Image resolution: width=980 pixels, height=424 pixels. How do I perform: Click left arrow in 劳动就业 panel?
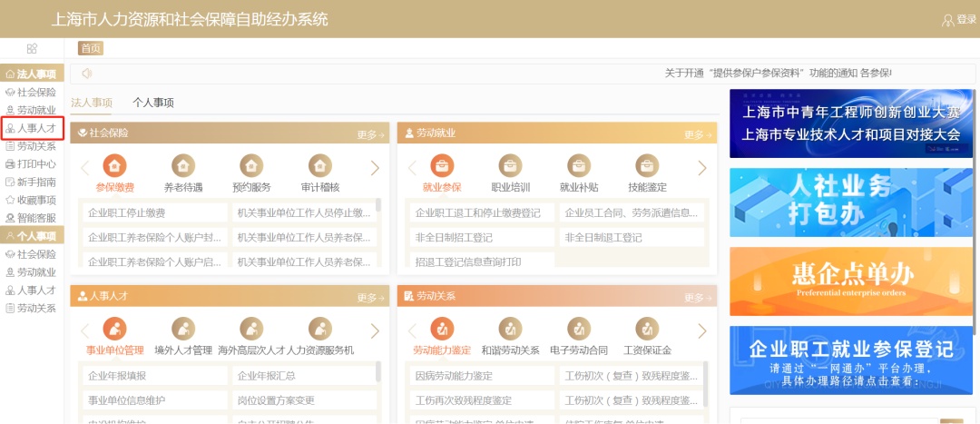point(412,168)
